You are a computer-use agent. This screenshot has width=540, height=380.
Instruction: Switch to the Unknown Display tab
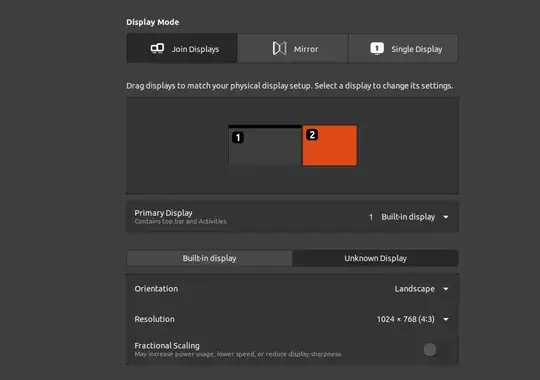point(375,258)
